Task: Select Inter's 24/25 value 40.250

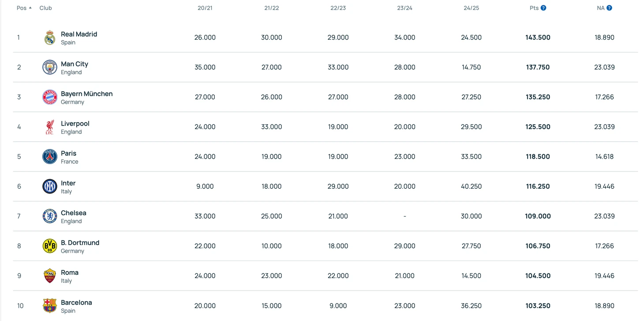Action: click(471, 187)
